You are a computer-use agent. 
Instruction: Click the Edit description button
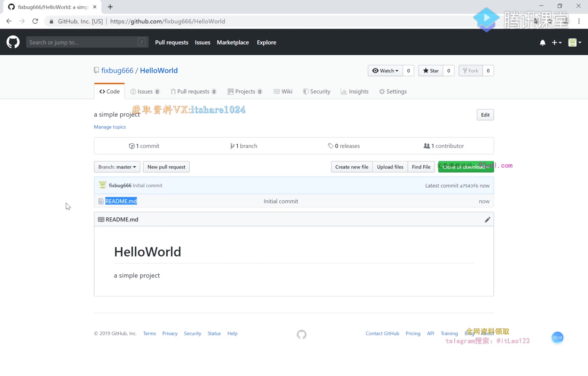(485, 115)
